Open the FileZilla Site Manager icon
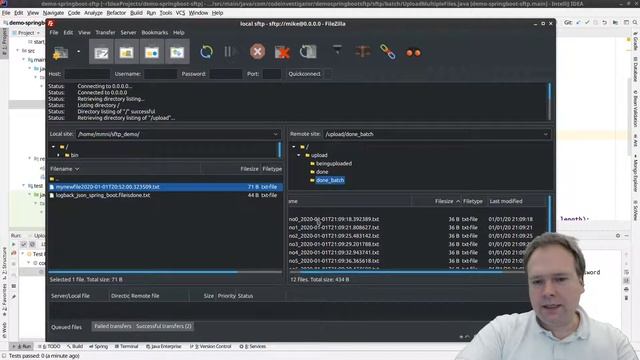640x360 pixels. point(60,52)
